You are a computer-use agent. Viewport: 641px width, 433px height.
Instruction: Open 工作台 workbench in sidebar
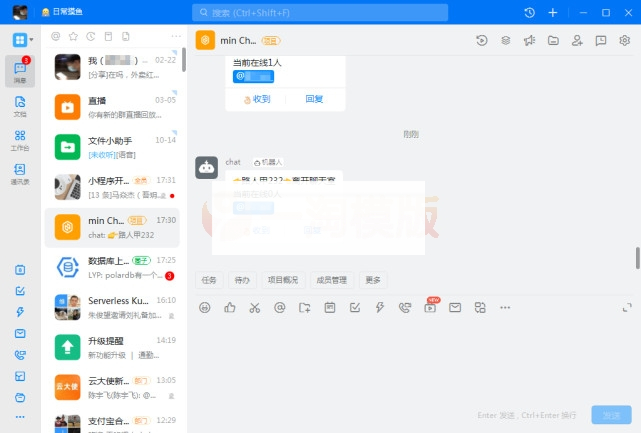pos(20,139)
